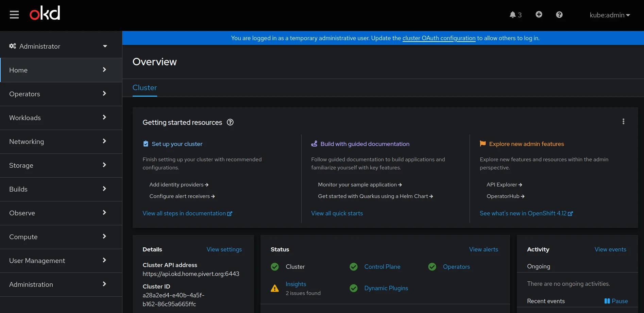
Task: Pause the recent events stream
Action: pos(616,301)
